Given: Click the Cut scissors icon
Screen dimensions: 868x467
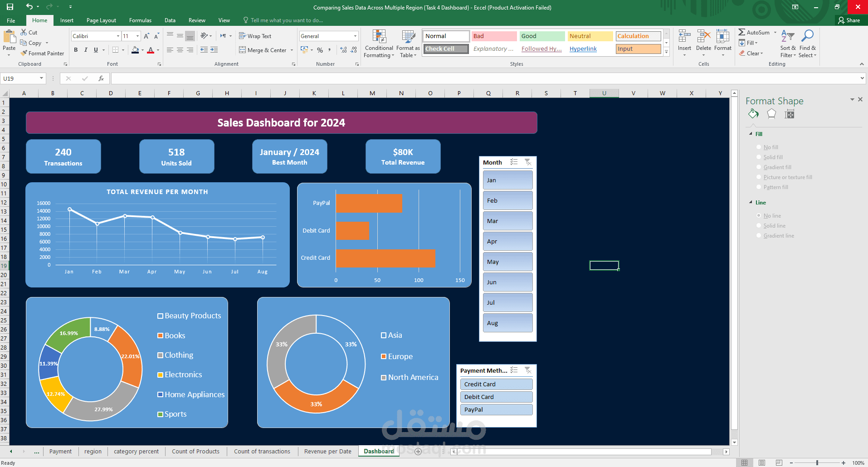Looking at the screenshot, I should [x=24, y=32].
